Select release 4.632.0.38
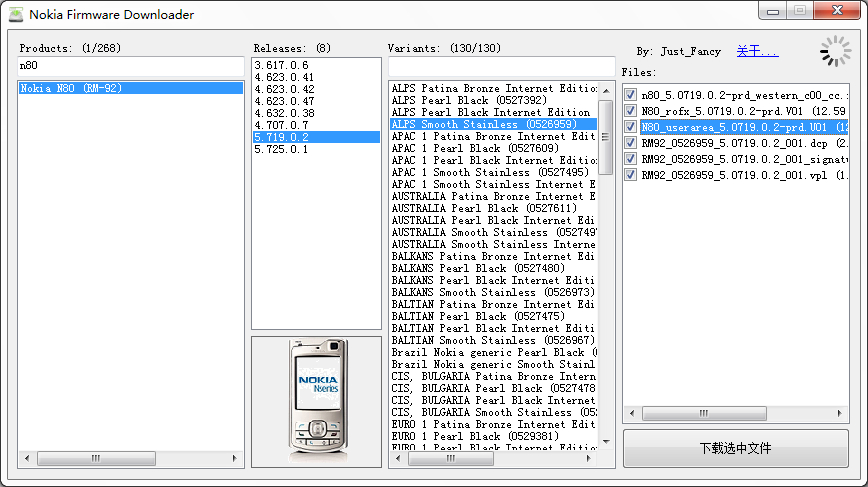Screen dimensions: 868x487 click(316, 113)
